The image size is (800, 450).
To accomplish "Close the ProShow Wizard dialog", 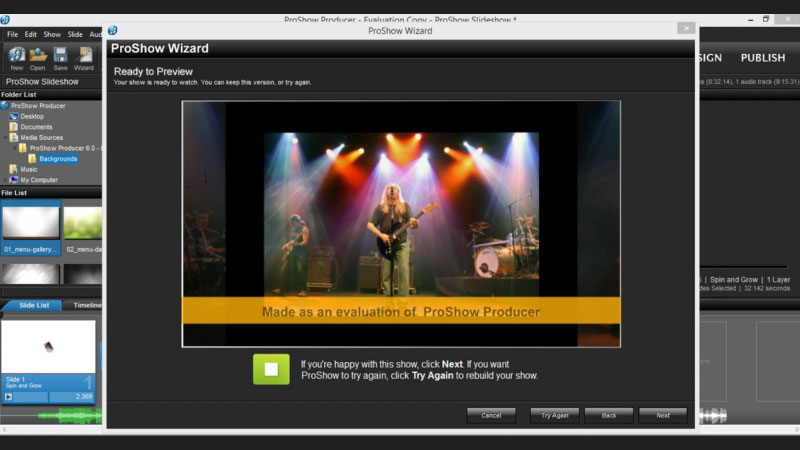I will point(686,28).
